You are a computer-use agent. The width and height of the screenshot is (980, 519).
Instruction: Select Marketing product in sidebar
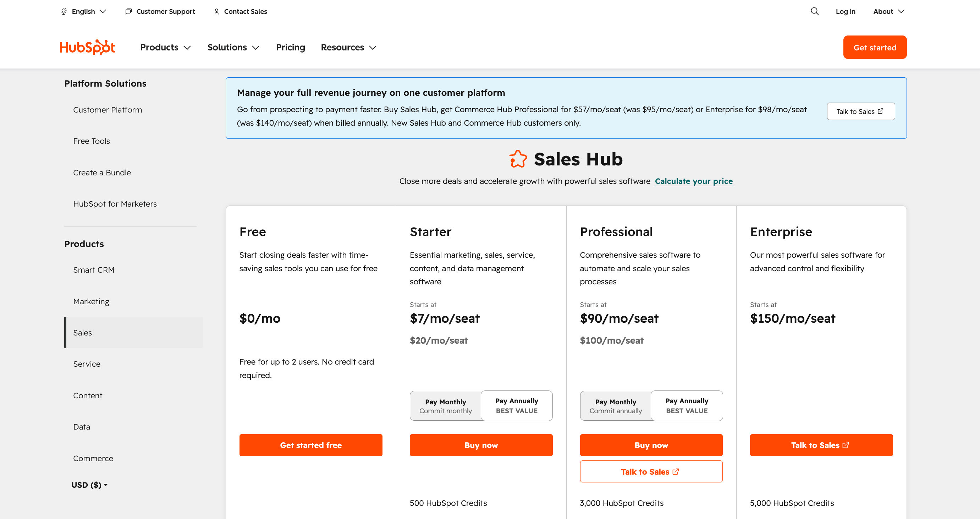(x=91, y=301)
